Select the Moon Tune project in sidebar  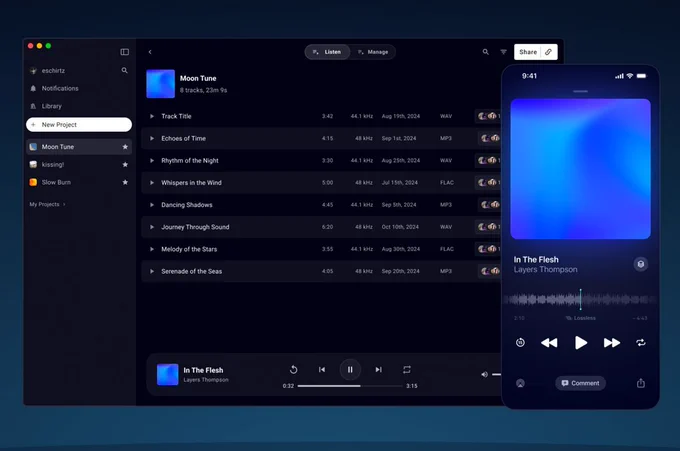79,147
